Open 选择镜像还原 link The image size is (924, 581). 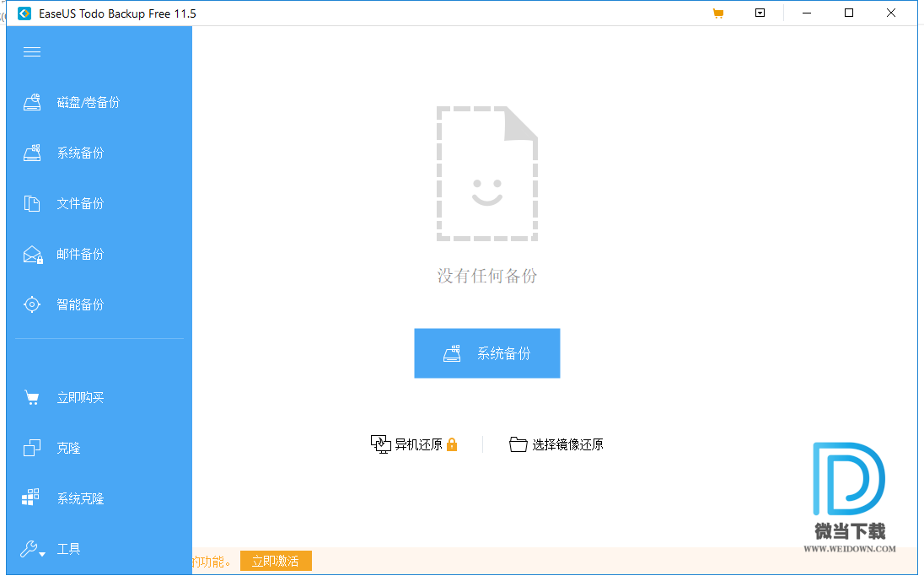[x=567, y=444]
